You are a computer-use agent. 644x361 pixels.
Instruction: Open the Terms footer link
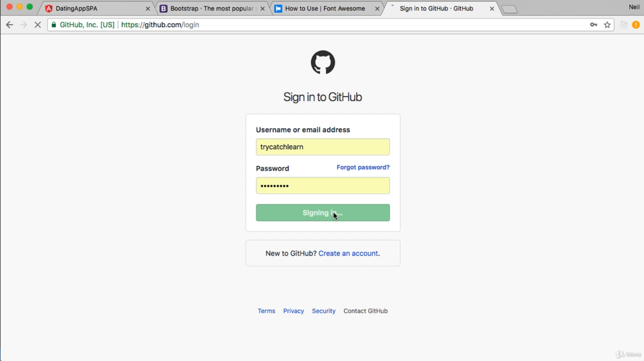pyautogui.click(x=266, y=311)
